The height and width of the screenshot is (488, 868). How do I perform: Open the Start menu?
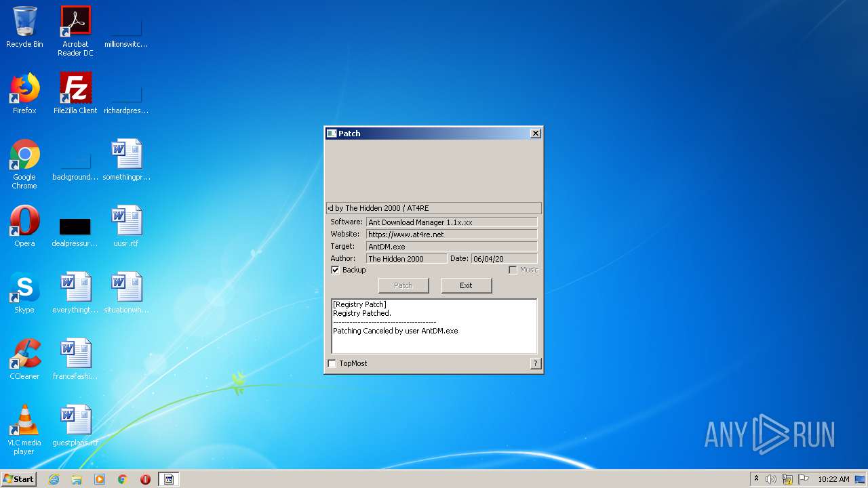click(x=19, y=479)
